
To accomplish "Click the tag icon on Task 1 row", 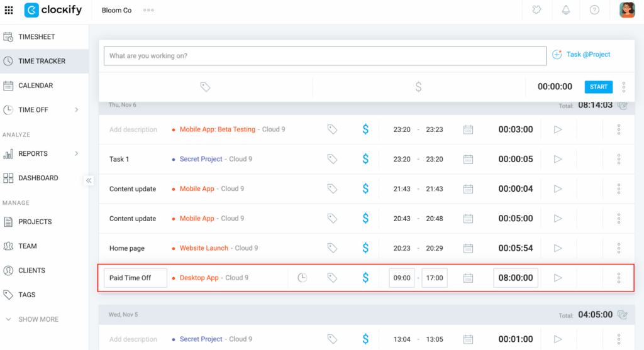I will [332, 160].
